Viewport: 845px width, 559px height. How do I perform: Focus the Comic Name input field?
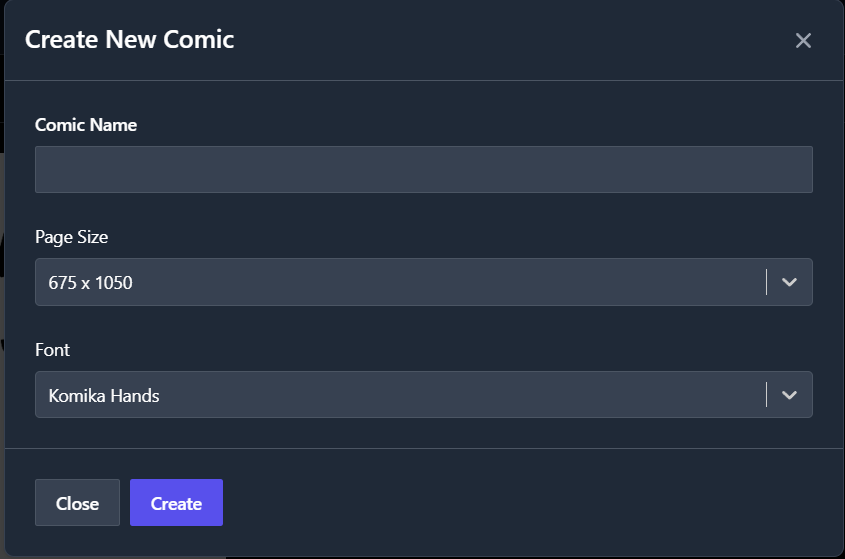pyautogui.click(x=424, y=169)
